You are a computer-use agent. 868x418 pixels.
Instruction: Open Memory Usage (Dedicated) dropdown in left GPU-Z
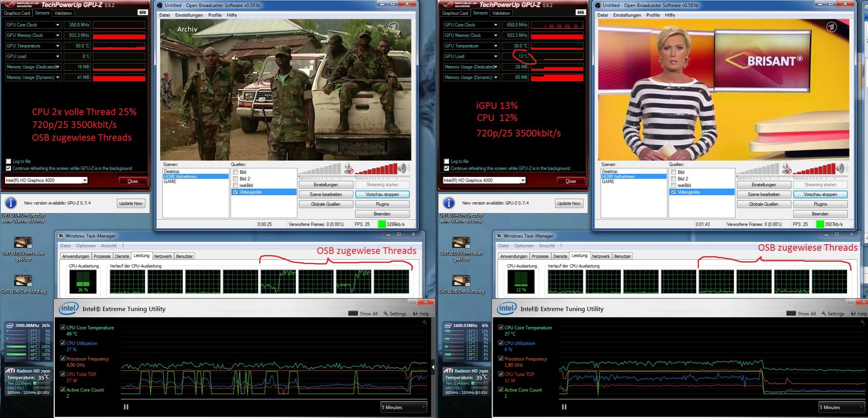click(x=58, y=67)
